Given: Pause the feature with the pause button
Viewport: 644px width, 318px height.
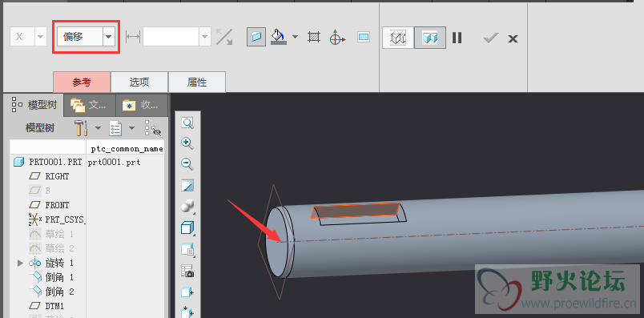Looking at the screenshot, I should pyautogui.click(x=457, y=38).
